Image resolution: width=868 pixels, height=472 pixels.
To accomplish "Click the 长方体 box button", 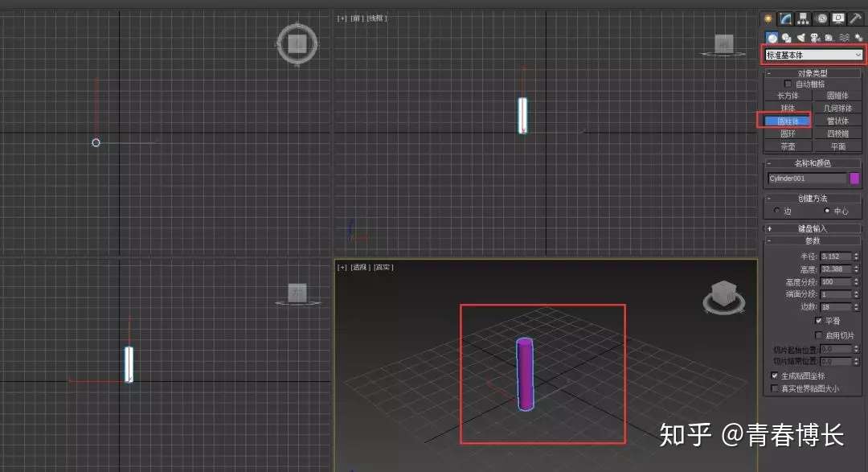I will click(x=788, y=96).
